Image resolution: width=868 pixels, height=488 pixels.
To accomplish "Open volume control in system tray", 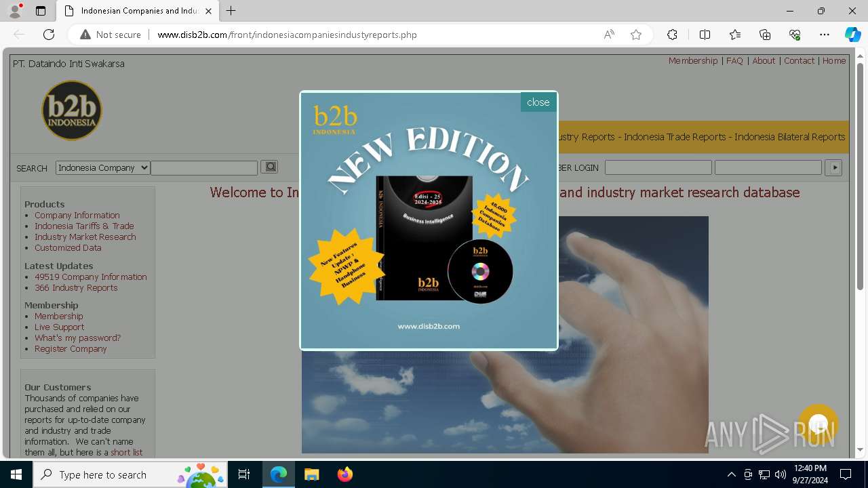I will pyautogui.click(x=781, y=474).
